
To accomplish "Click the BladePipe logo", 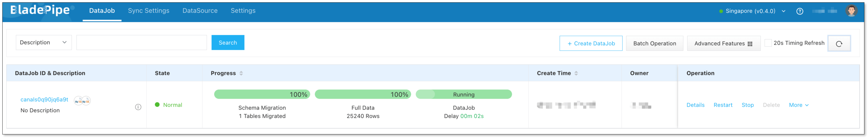I will [40, 10].
